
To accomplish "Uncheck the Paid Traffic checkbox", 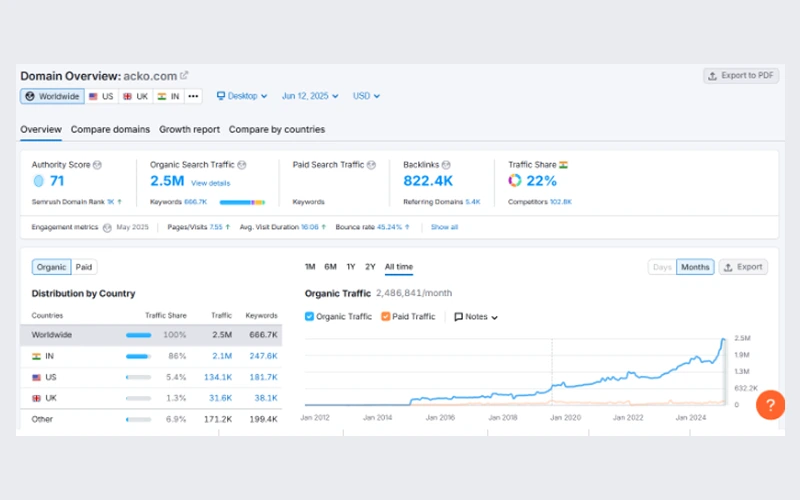I will [386, 316].
